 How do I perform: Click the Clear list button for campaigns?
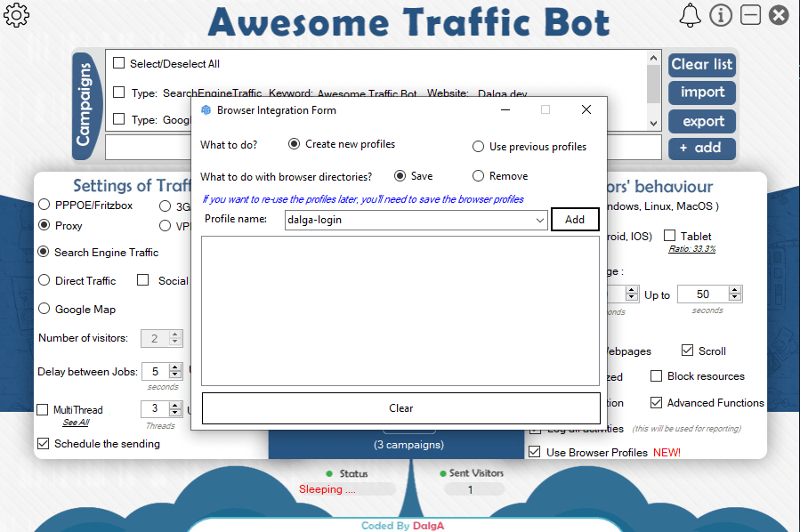(x=702, y=65)
